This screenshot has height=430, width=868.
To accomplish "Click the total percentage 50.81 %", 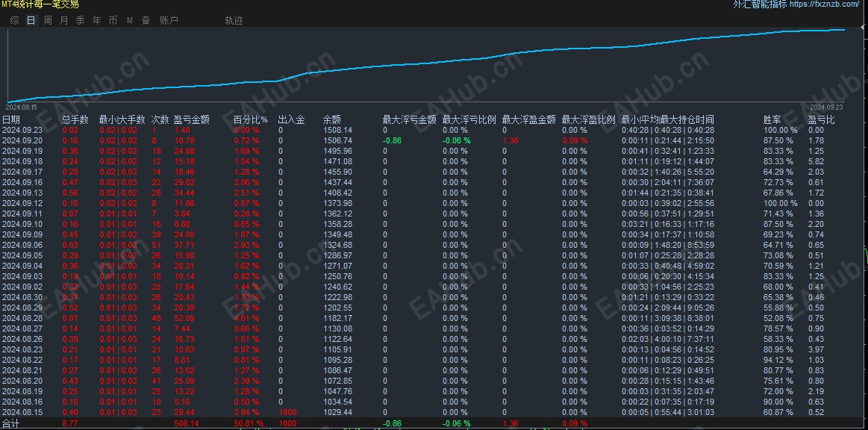I will (248, 423).
